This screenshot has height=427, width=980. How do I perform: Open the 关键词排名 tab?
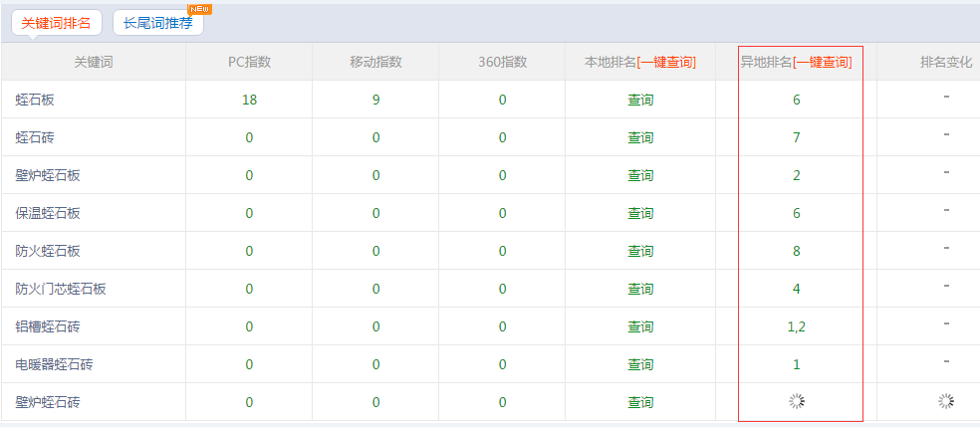tap(56, 23)
